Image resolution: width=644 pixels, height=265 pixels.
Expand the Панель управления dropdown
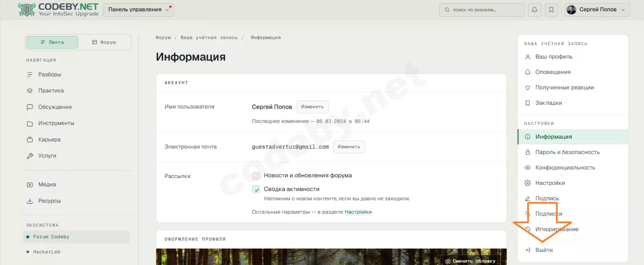(x=138, y=10)
